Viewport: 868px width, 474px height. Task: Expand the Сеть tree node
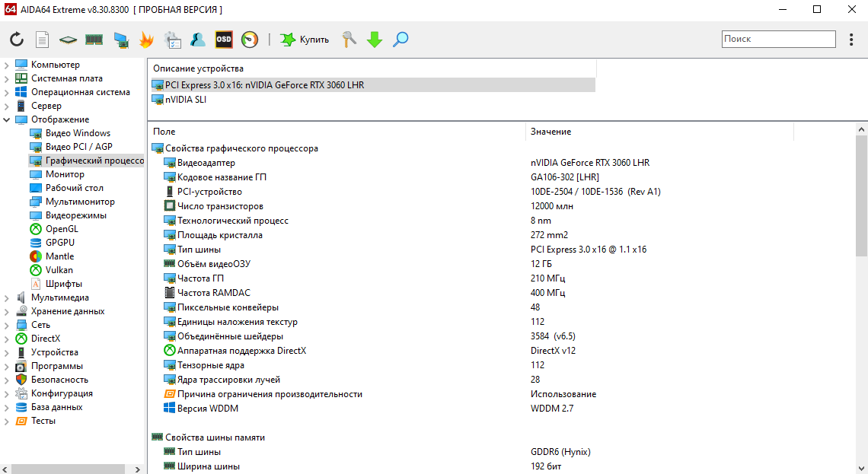point(7,325)
